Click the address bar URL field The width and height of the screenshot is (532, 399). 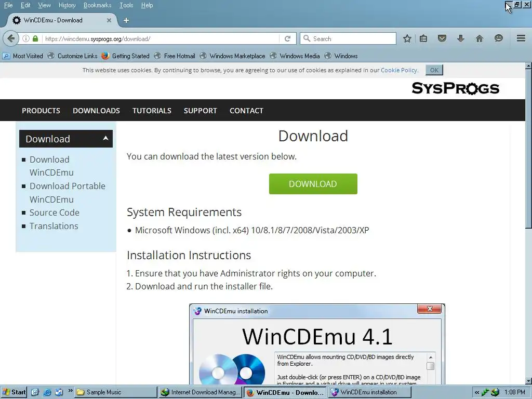click(159, 38)
